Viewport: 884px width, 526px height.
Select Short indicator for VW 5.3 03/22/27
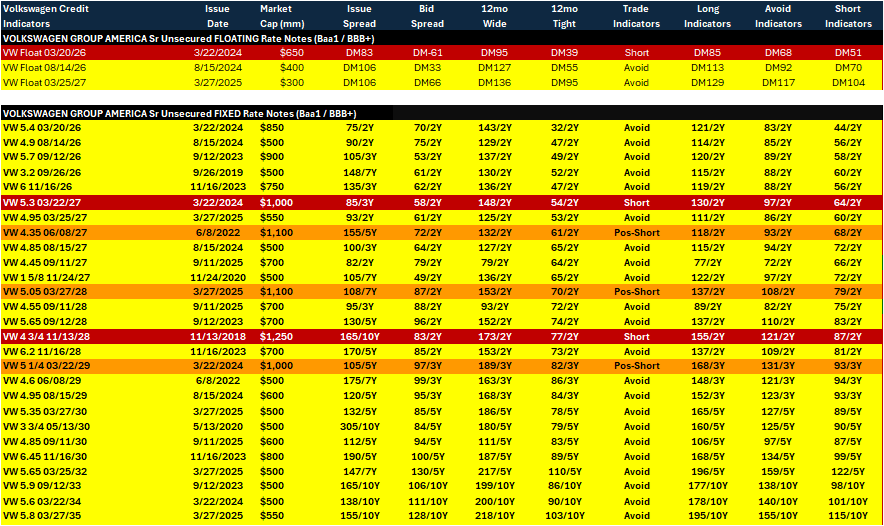(637, 203)
